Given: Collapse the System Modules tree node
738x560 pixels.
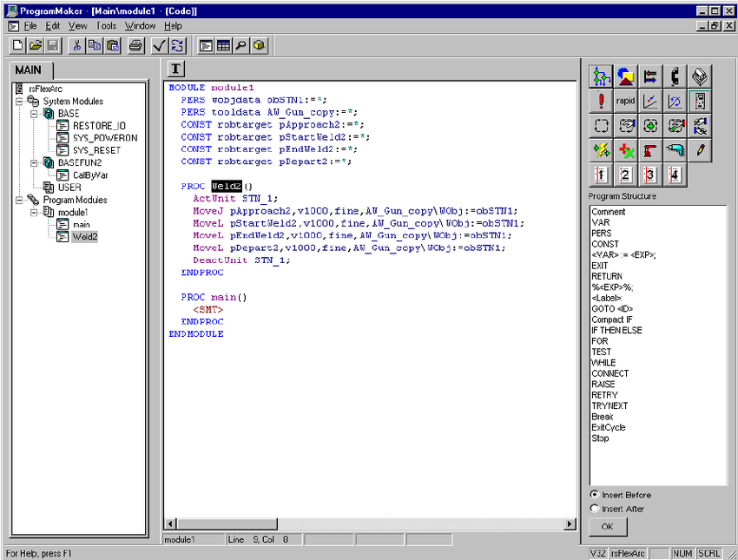Looking at the screenshot, I should pos(20,102).
